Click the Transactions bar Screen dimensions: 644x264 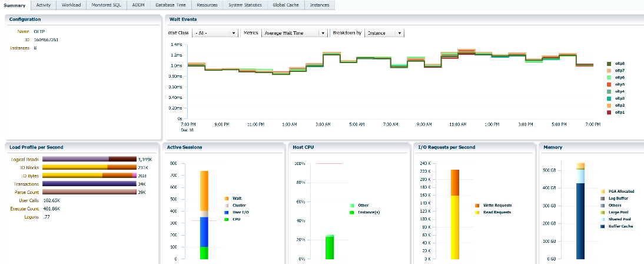click(89, 184)
